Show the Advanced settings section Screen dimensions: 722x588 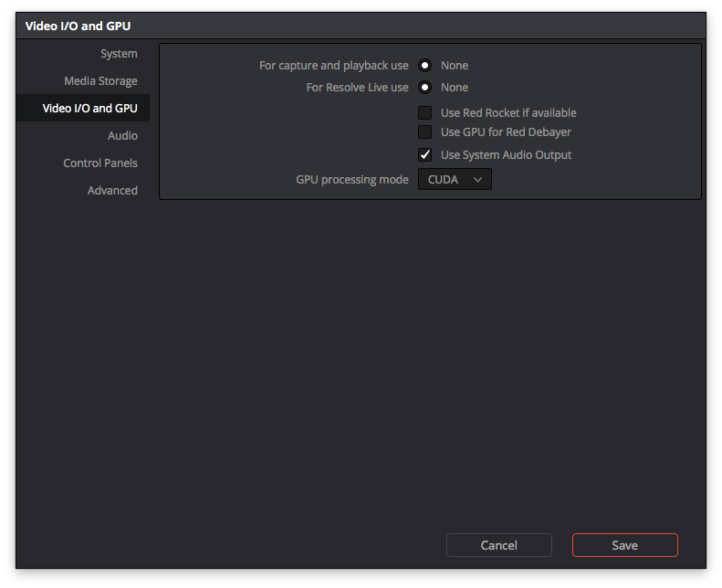pyautogui.click(x=112, y=191)
